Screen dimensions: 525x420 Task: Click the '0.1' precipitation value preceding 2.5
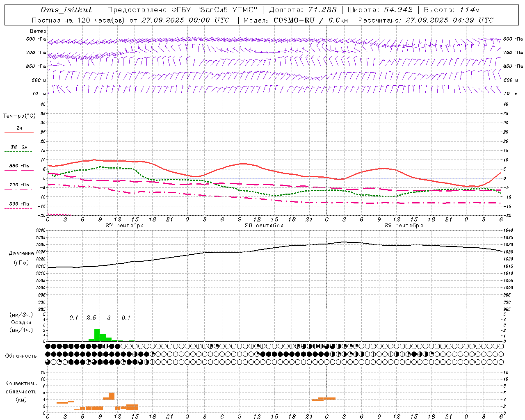tap(73, 318)
